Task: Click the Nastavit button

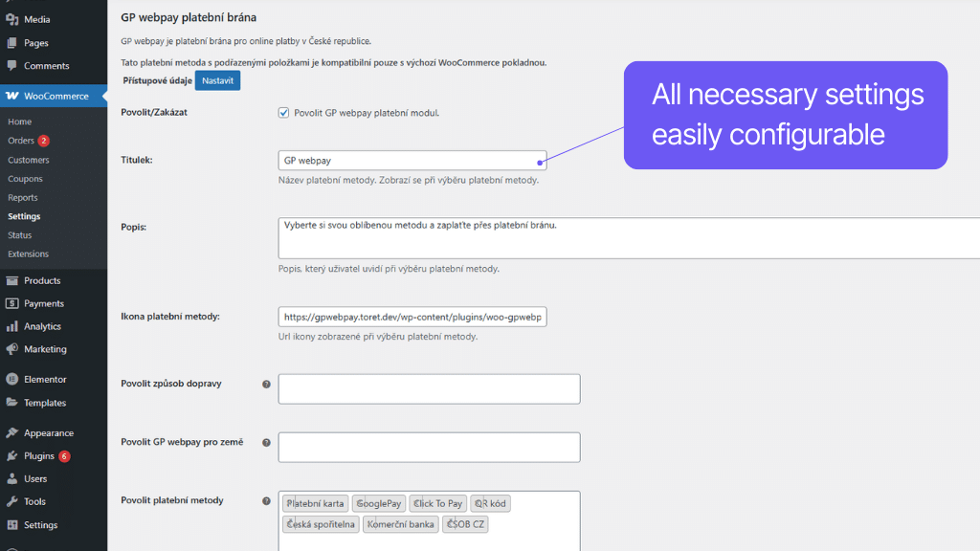Action: [x=217, y=80]
